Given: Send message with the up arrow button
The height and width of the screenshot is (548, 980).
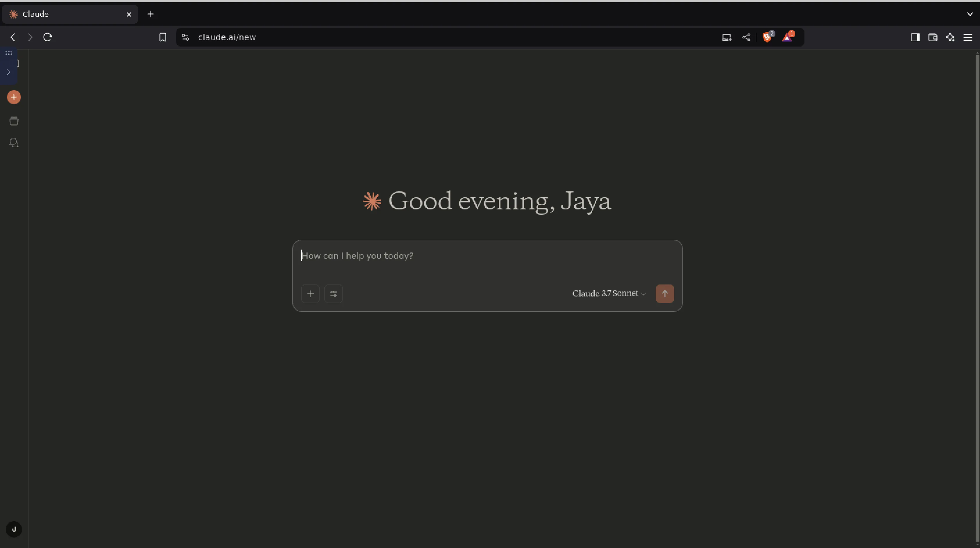Looking at the screenshot, I should point(665,294).
